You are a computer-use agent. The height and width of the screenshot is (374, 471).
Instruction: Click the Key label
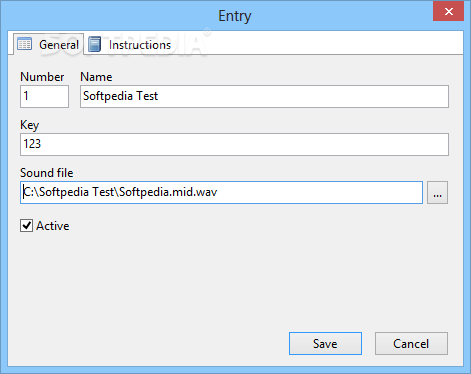click(x=30, y=125)
